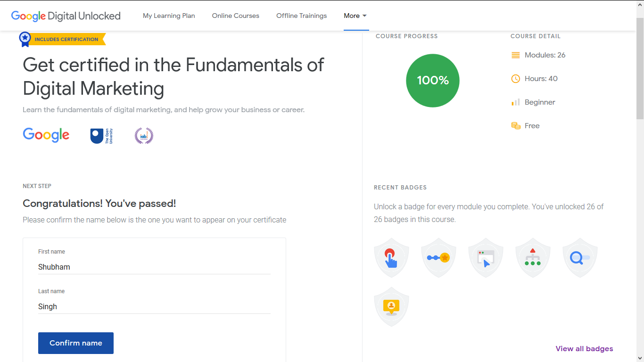644x362 pixels.
Task: Open View all badges
Action: click(x=584, y=348)
